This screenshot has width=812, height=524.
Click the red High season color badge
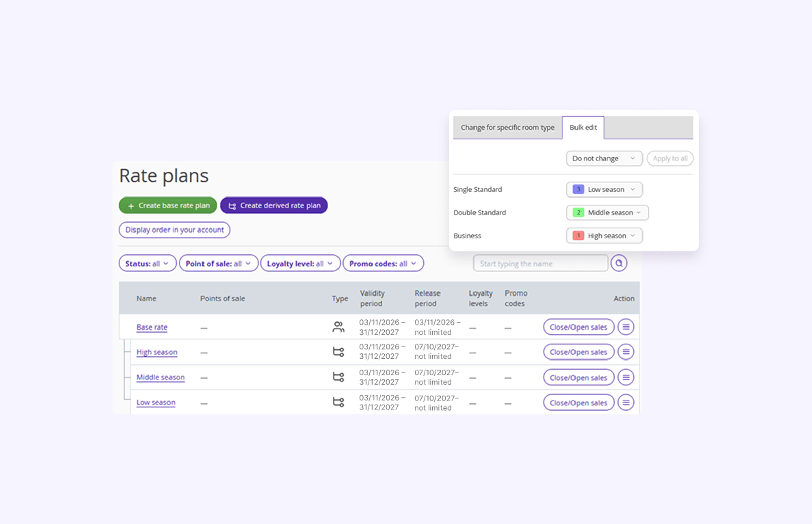click(x=578, y=236)
